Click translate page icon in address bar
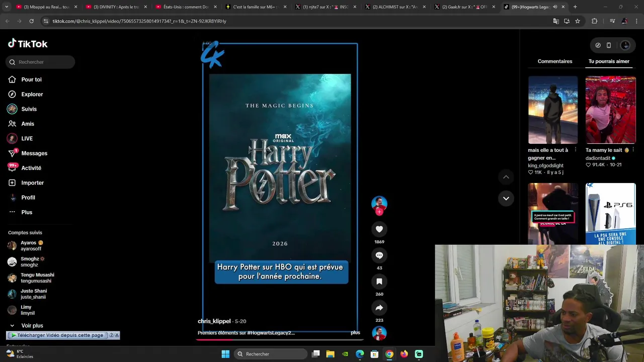Screen dimensions: 644x362 pos(556,21)
